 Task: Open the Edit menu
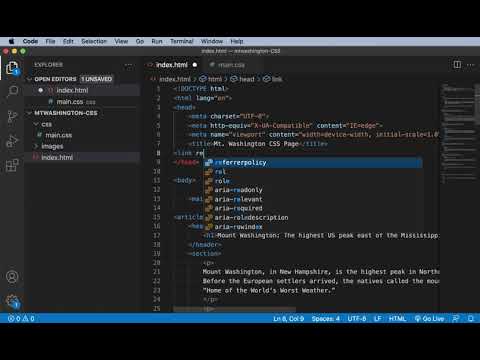pos(68,41)
